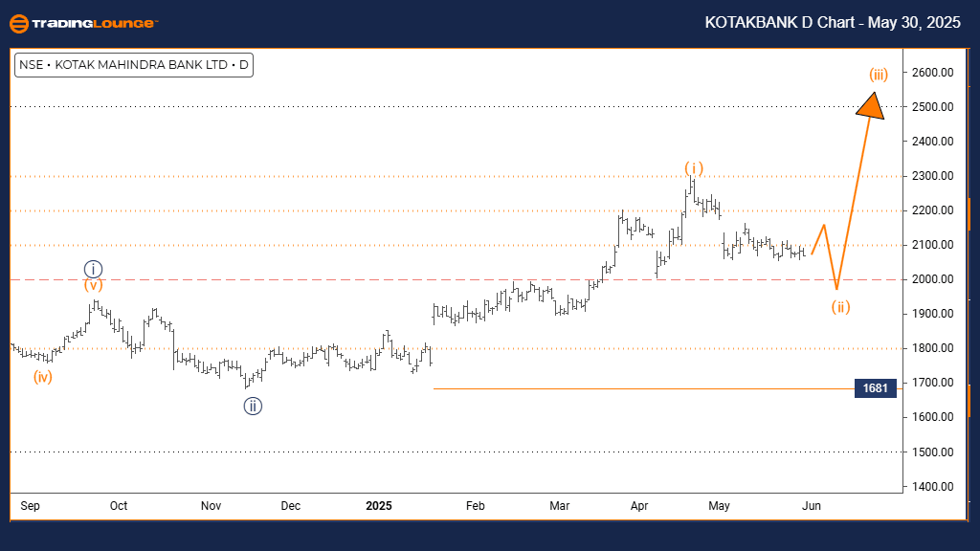Select the orange wave (v) label
The height and width of the screenshot is (551, 980).
(x=92, y=285)
